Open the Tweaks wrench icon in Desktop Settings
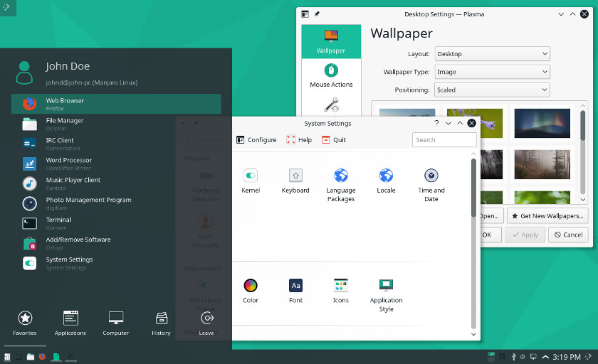 click(331, 105)
